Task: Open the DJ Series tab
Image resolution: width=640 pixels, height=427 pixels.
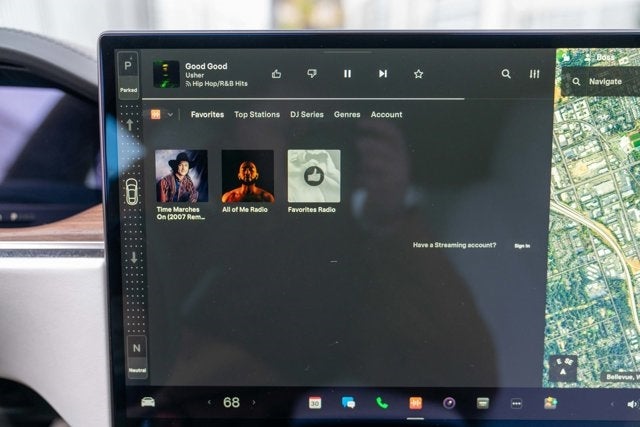Action: point(306,115)
